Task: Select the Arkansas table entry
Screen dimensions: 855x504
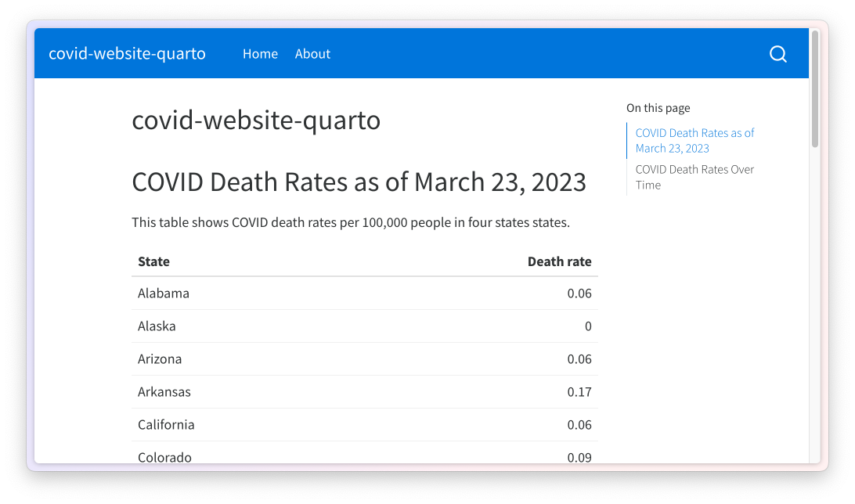Action: pyautogui.click(x=164, y=392)
